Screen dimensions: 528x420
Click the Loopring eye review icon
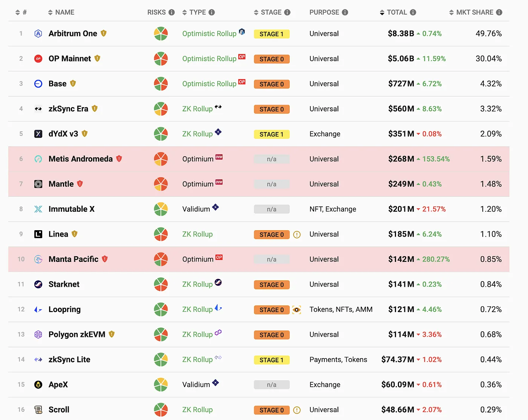[297, 310]
